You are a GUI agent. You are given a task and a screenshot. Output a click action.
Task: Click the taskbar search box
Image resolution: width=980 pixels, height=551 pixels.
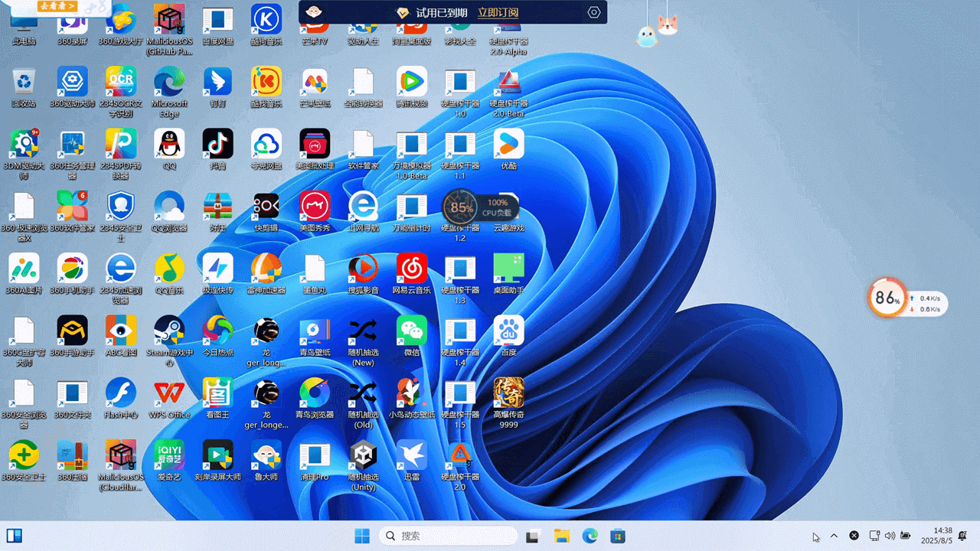(449, 536)
